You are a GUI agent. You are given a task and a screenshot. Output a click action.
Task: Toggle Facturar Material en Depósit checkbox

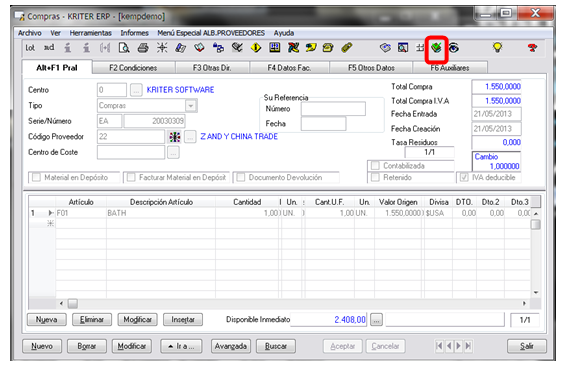pyautogui.click(x=131, y=177)
